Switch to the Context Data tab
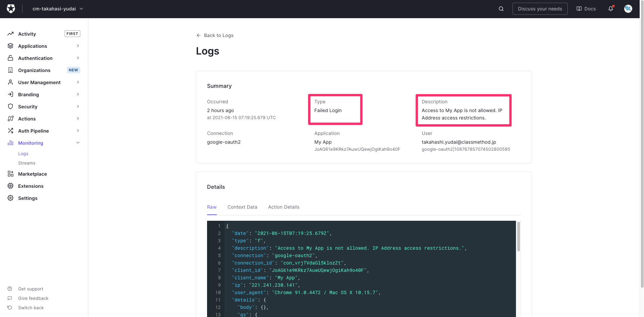Viewport: 644px width, 317px height. click(x=242, y=207)
